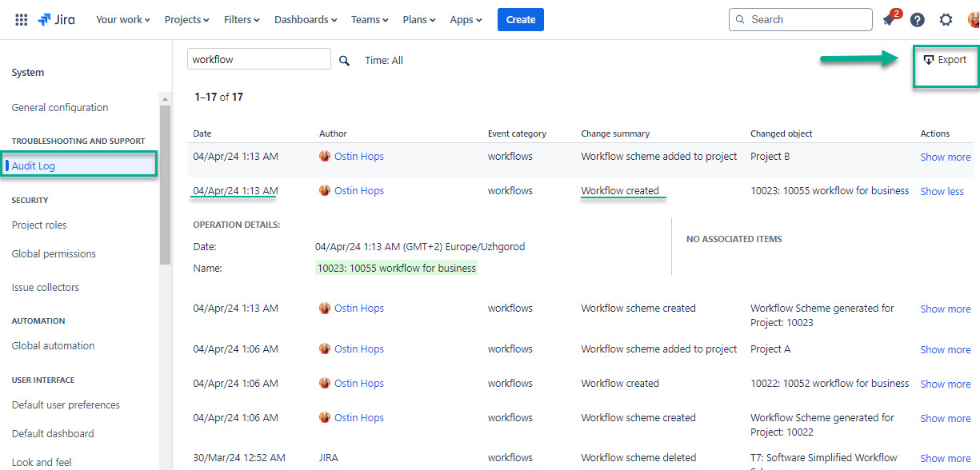Viewport: 980px width, 470px height.
Task: Expand the Plans dropdown
Action: tap(418, 19)
